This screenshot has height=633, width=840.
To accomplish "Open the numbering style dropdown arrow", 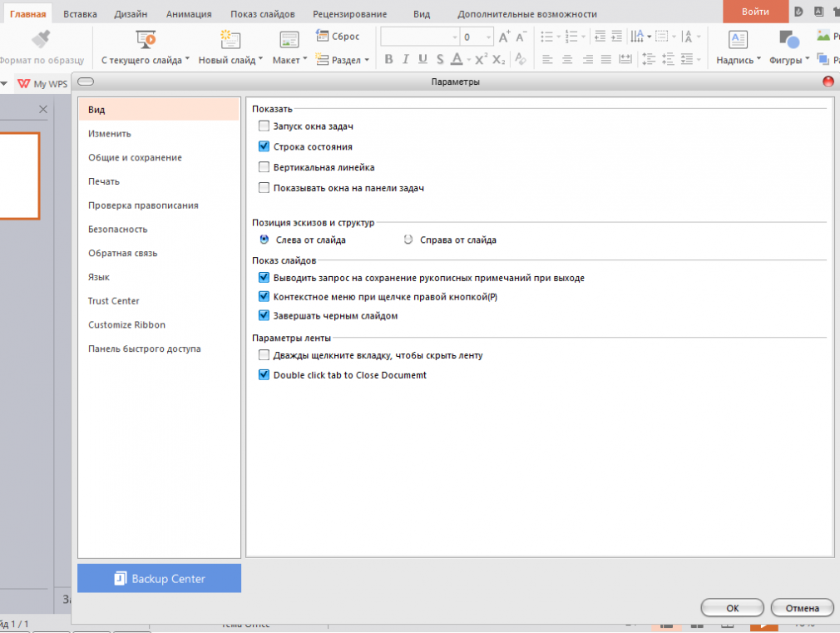I will 583,37.
